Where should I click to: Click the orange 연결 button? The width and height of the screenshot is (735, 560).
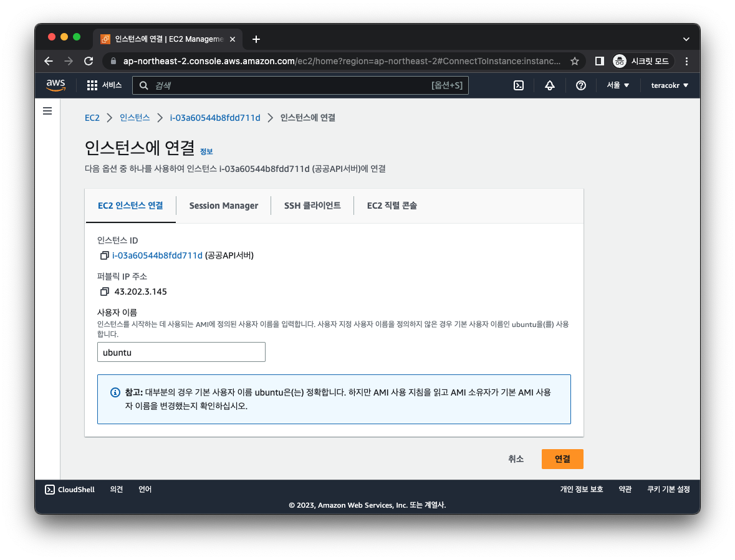pos(562,459)
